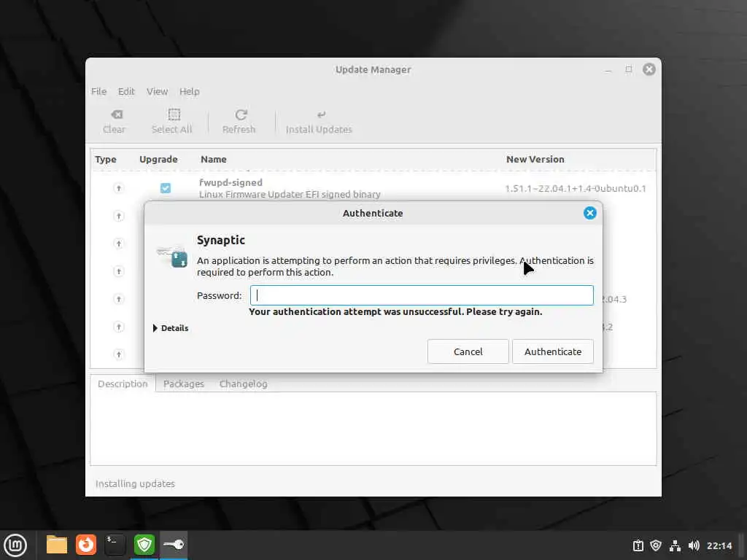The width and height of the screenshot is (747, 560).
Task: Click the Name column header
Action: 214,160
